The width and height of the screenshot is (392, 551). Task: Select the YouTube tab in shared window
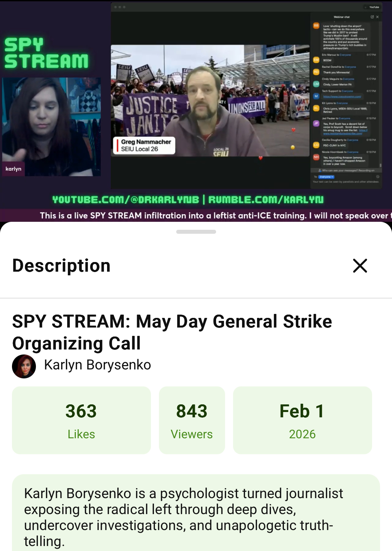coord(373,7)
